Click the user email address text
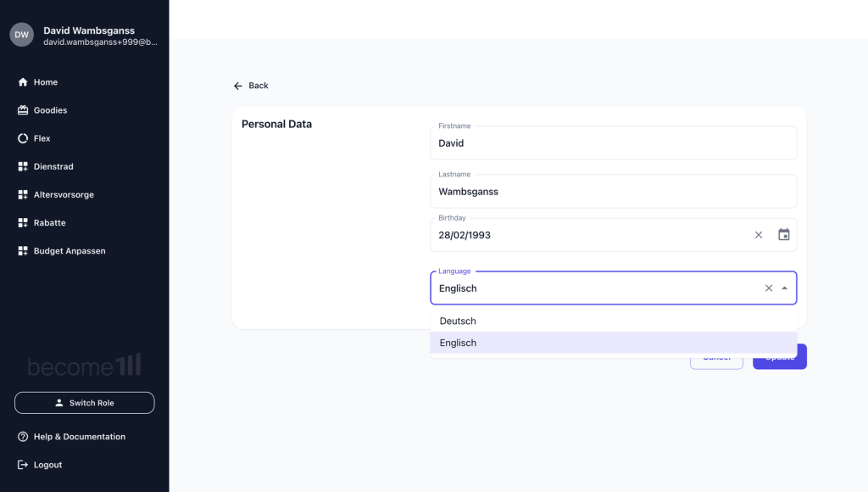 pyautogui.click(x=100, y=42)
